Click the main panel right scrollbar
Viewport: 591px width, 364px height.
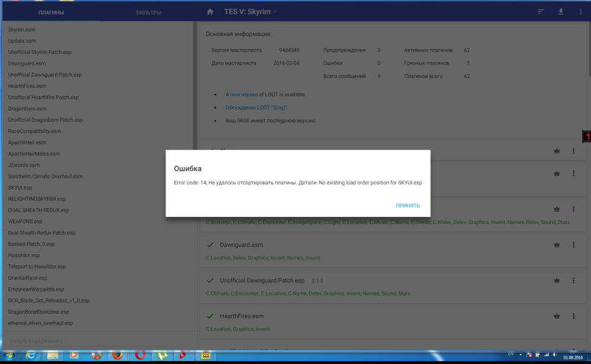click(589, 49)
